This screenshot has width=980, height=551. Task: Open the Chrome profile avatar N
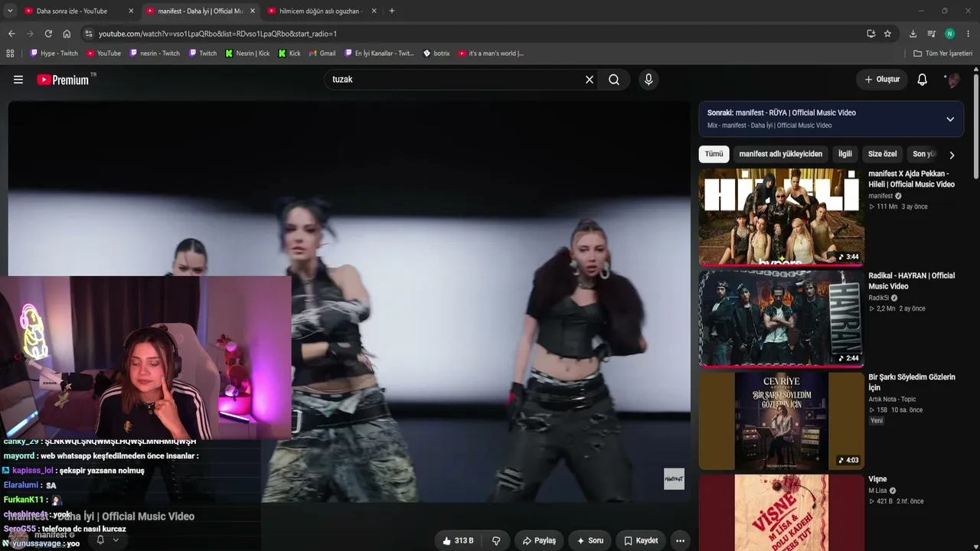[x=949, y=34]
